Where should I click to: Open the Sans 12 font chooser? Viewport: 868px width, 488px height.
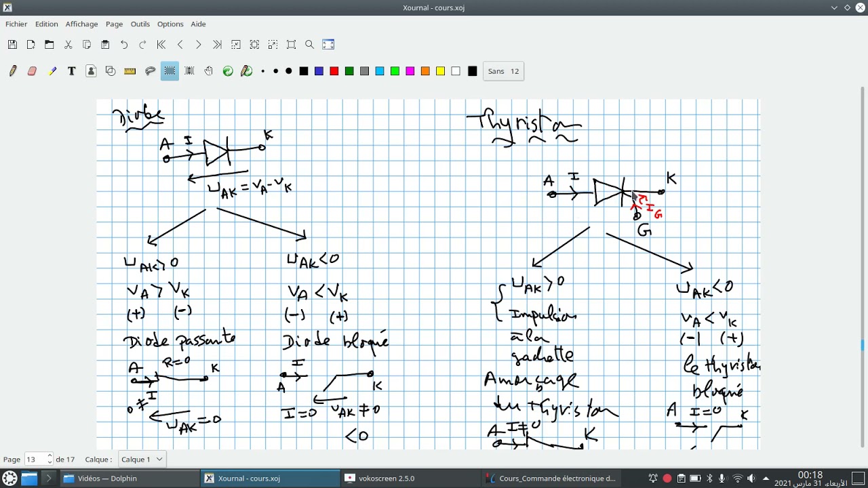click(503, 71)
